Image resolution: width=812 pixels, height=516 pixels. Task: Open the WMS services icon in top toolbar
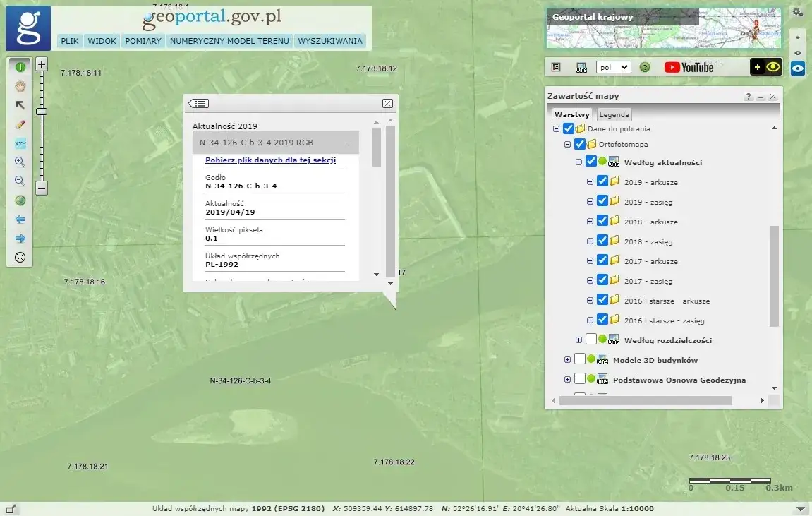coord(581,67)
